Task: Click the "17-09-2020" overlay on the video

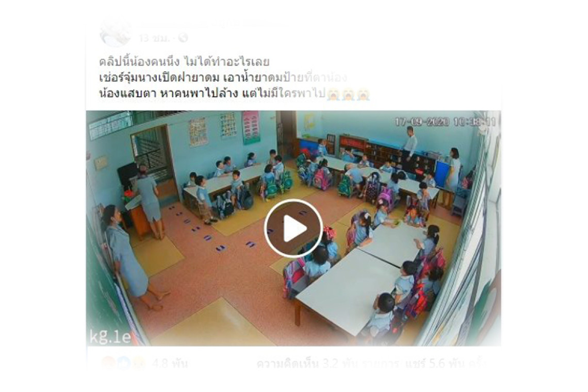Action: click(422, 122)
